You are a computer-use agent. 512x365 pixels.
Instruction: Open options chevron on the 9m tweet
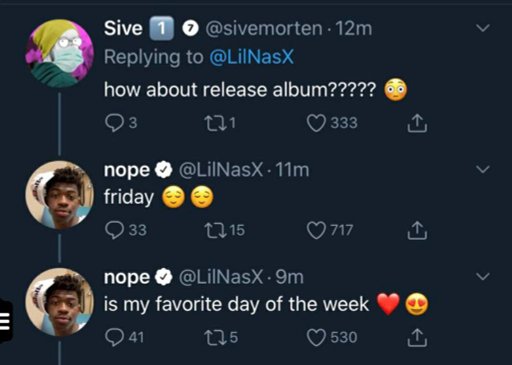[x=483, y=276]
